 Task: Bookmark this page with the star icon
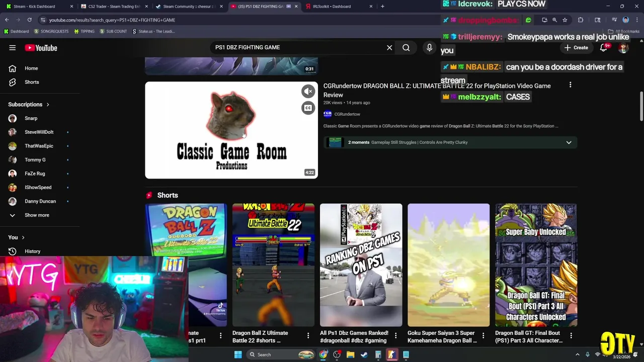pyautogui.click(x=565, y=20)
